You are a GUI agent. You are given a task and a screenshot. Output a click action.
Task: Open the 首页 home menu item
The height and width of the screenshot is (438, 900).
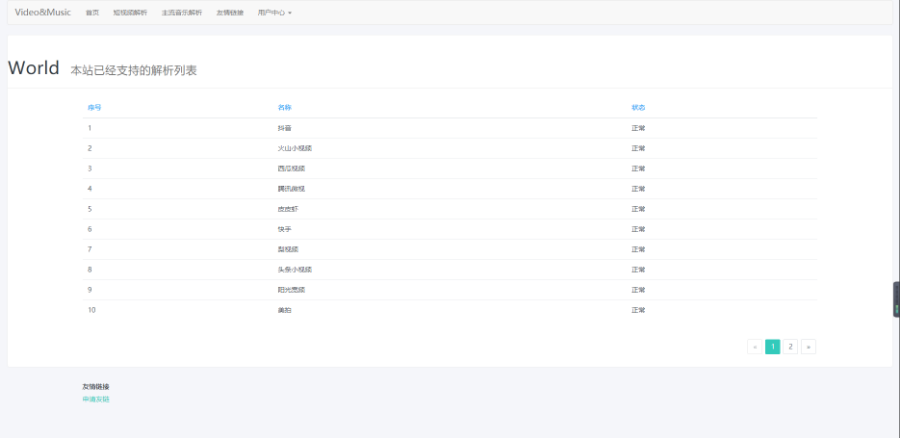pyautogui.click(x=92, y=13)
